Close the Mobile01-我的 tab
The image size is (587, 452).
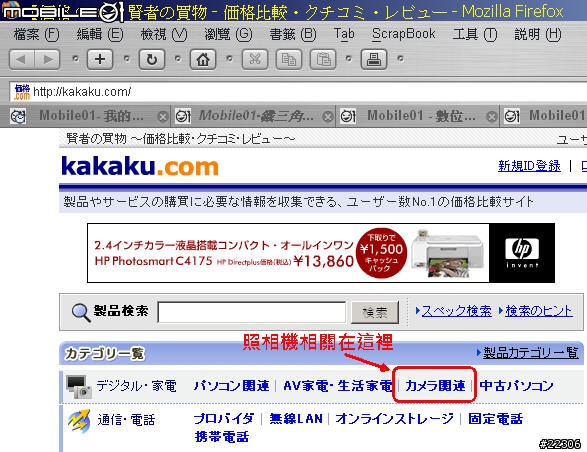163,117
